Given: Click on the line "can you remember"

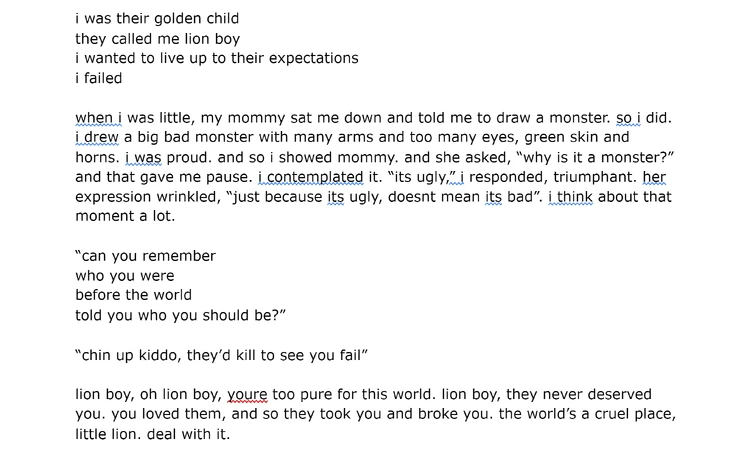Looking at the screenshot, I should [x=145, y=256].
